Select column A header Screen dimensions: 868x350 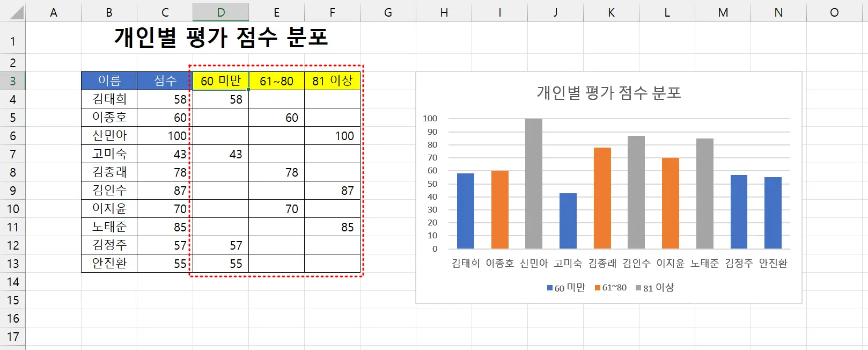[53, 12]
